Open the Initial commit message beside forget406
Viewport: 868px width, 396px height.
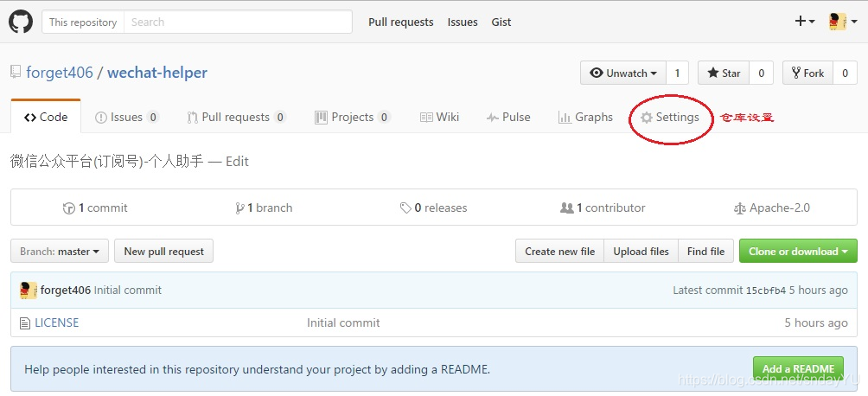click(x=128, y=291)
